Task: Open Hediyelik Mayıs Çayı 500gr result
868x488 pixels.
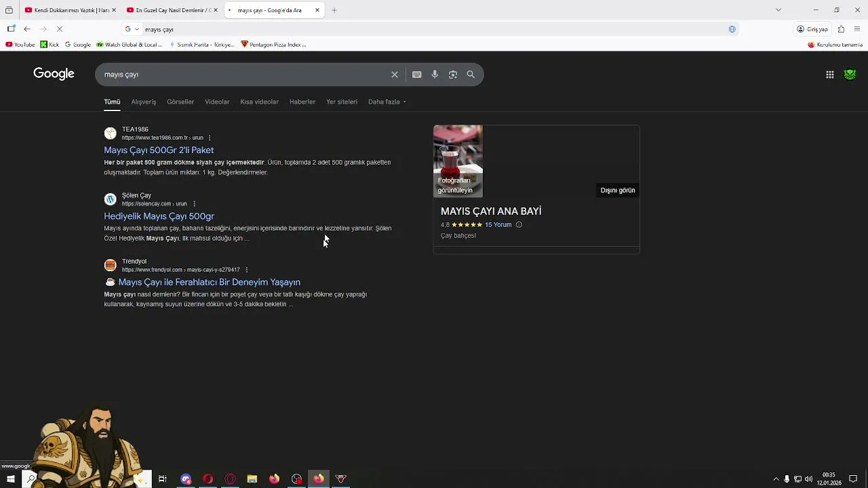Action: coord(159,216)
